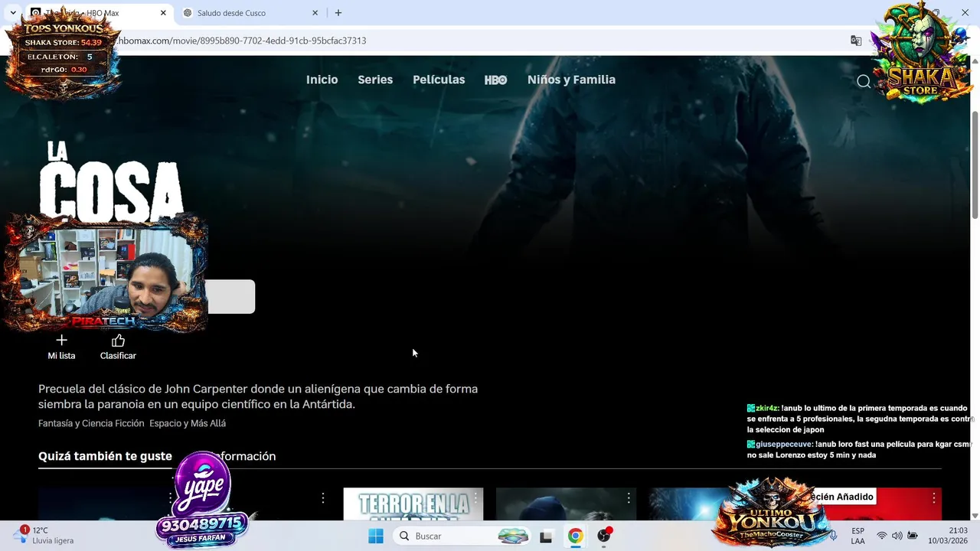Go to Inicio in the navigation

(x=322, y=80)
